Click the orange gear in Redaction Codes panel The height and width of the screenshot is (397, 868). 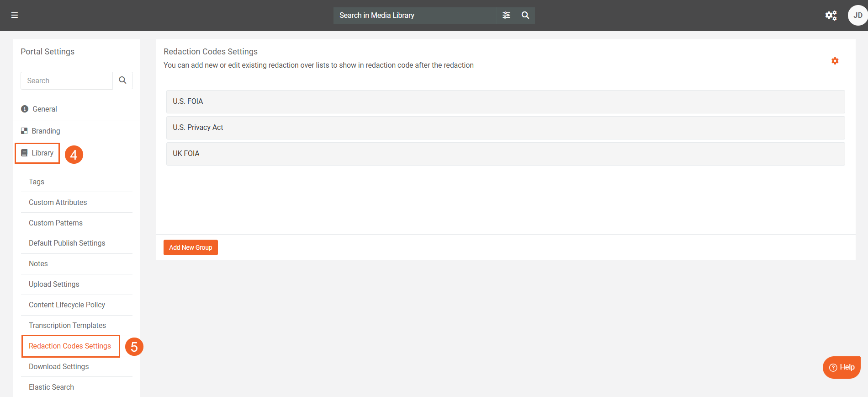click(835, 61)
